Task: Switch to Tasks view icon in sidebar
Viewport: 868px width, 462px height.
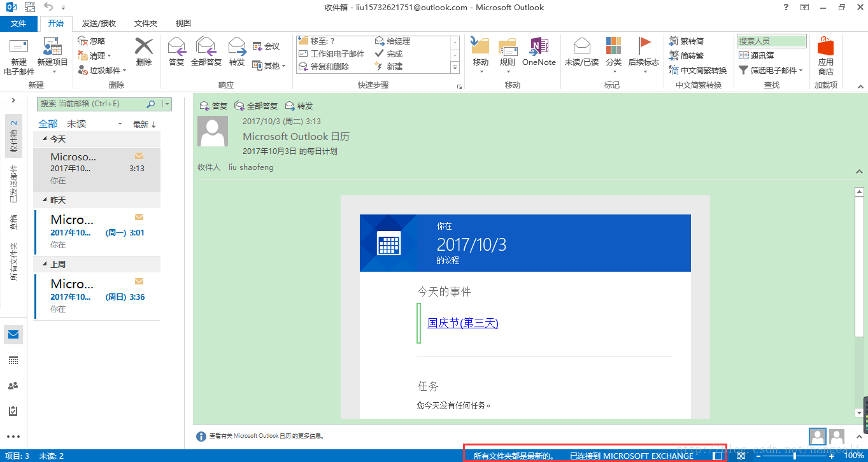Action: point(13,411)
